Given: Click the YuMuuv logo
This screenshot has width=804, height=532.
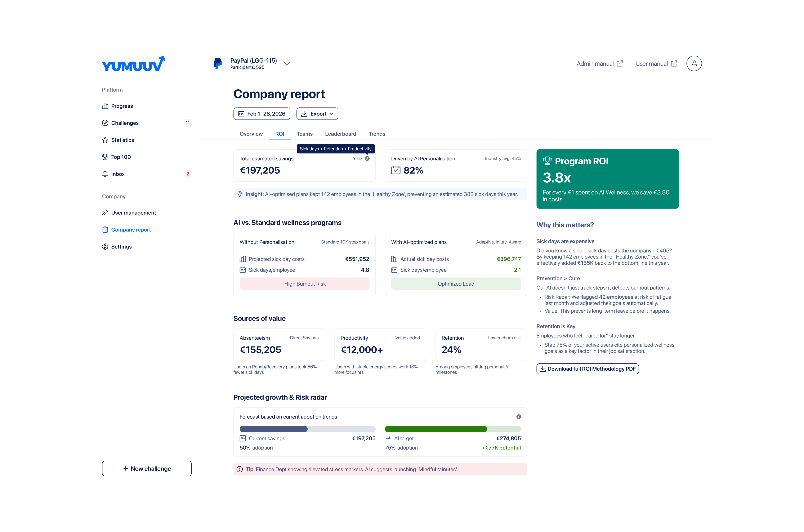Looking at the screenshot, I should click(x=134, y=64).
